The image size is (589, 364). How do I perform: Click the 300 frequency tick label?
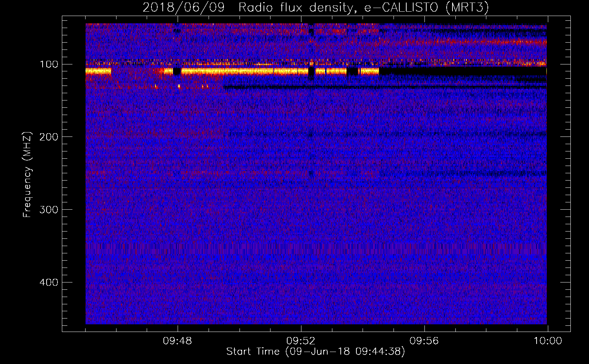49,210
